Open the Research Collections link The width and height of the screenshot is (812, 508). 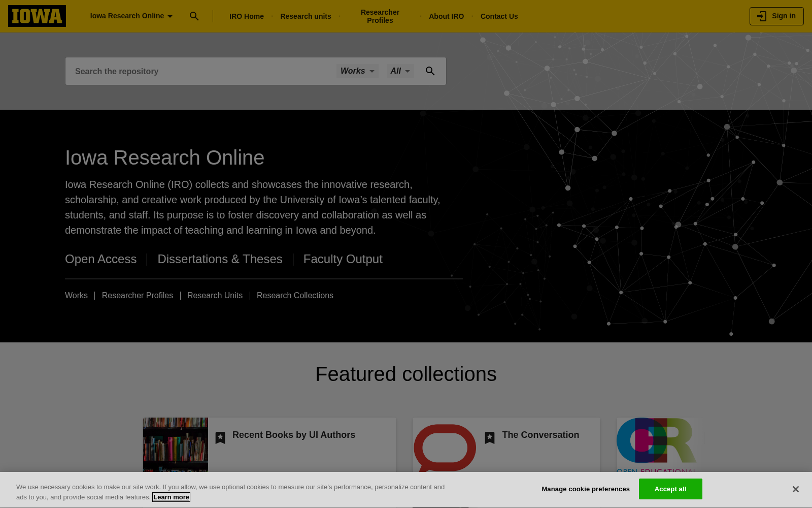pyautogui.click(x=295, y=296)
